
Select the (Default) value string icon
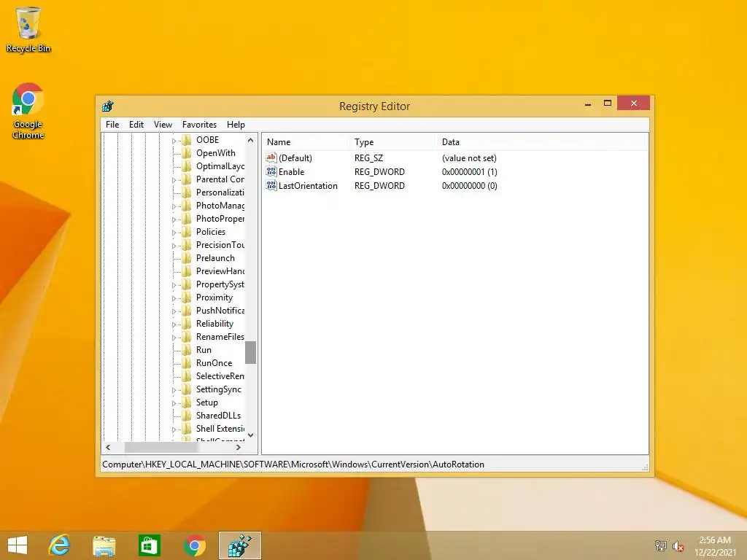[x=271, y=157]
